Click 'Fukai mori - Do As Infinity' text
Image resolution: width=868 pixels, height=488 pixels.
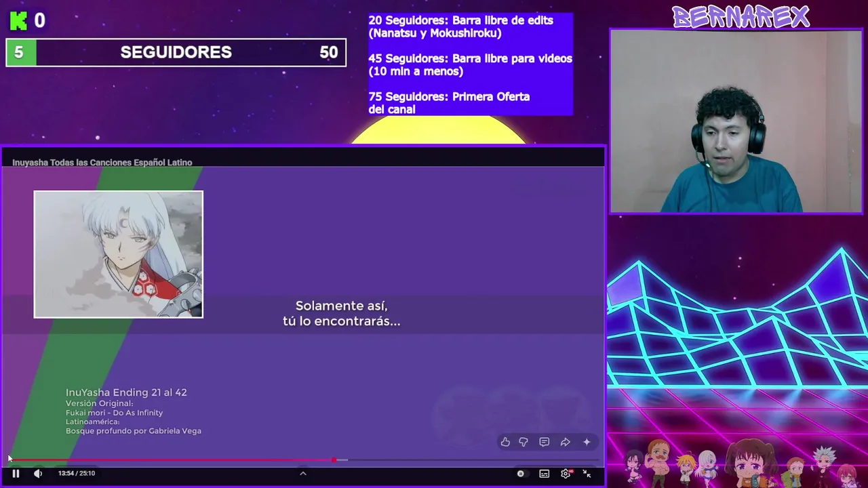pyautogui.click(x=114, y=413)
